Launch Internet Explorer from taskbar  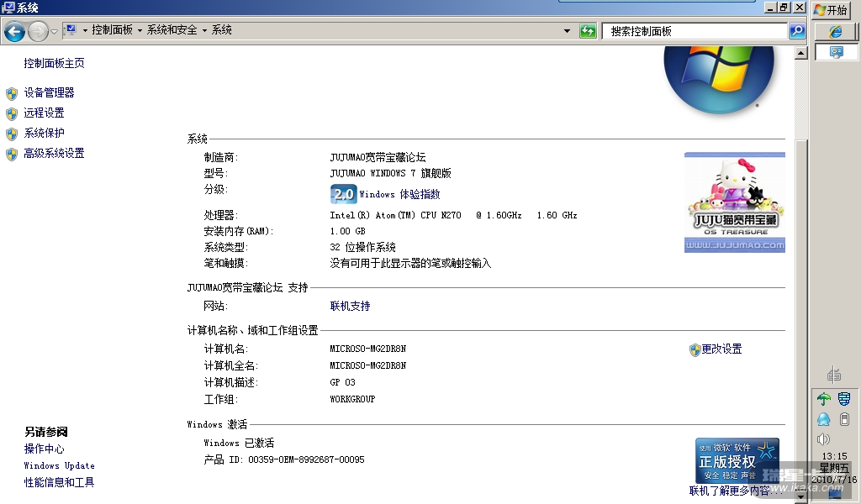tap(836, 32)
